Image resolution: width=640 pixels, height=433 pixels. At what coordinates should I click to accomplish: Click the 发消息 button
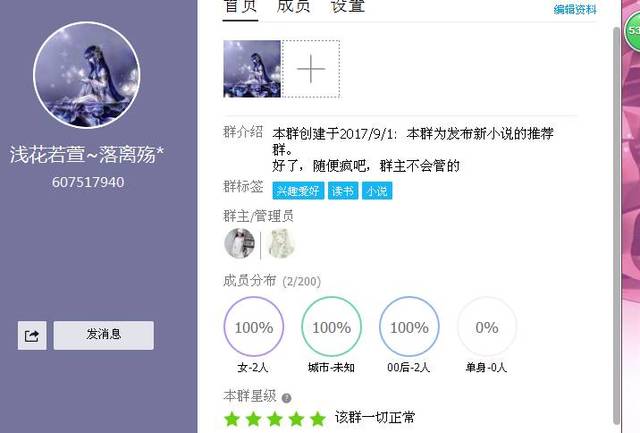pyautogui.click(x=104, y=335)
